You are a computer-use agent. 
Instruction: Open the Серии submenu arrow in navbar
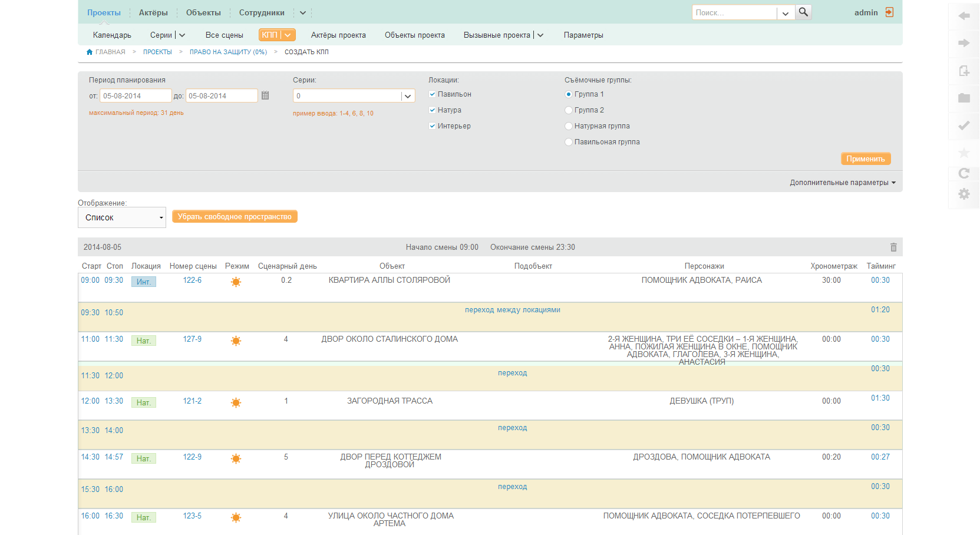(182, 35)
